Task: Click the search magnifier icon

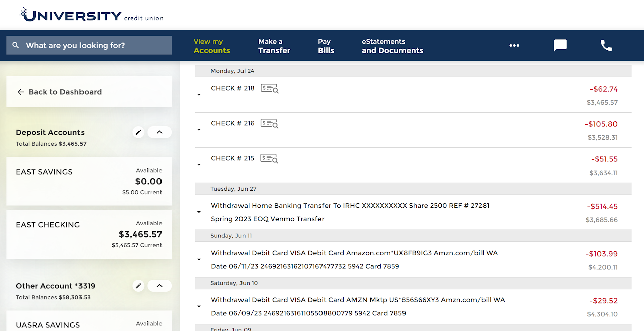Action: [x=15, y=45]
